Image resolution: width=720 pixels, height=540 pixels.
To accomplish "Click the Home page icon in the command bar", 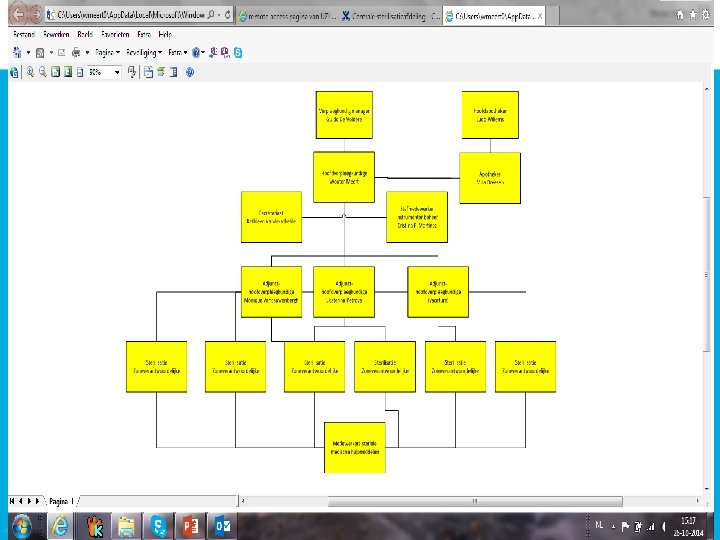I will pyautogui.click(x=17, y=52).
